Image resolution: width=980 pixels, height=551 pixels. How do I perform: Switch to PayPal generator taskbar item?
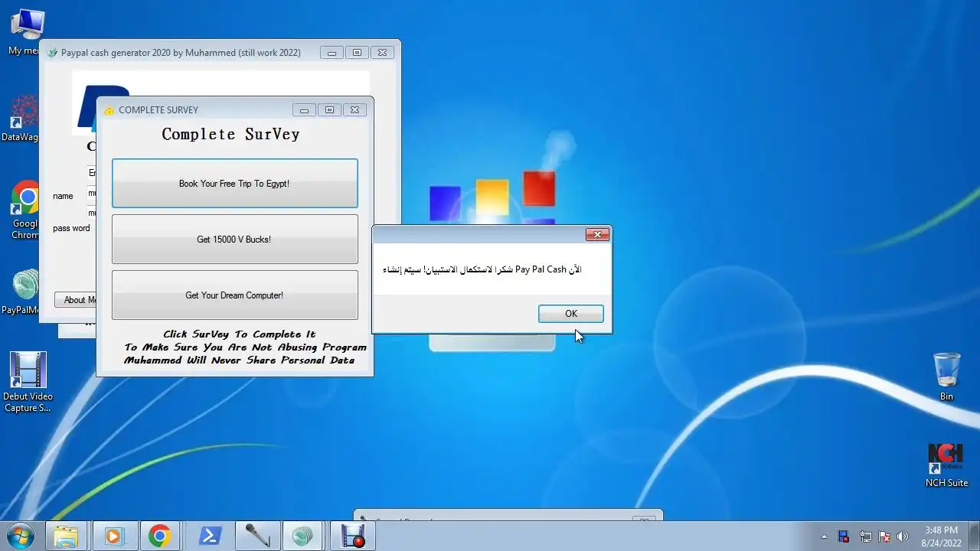click(x=303, y=536)
